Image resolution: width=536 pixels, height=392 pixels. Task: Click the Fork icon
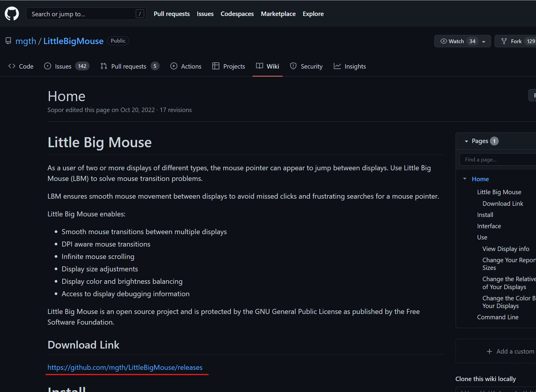[x=504, y=41]
